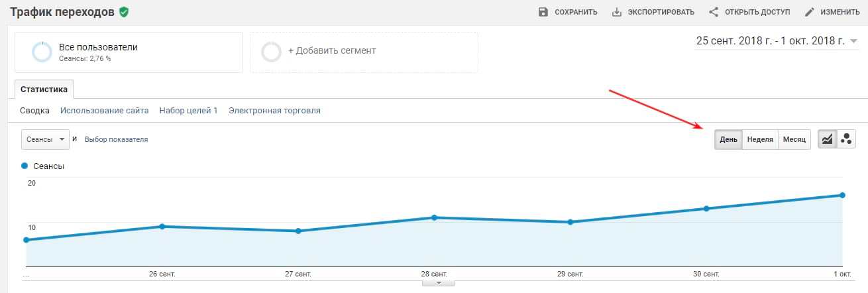Switch to line chart view icon
The image size is (868, 293).
click(828, 139)
